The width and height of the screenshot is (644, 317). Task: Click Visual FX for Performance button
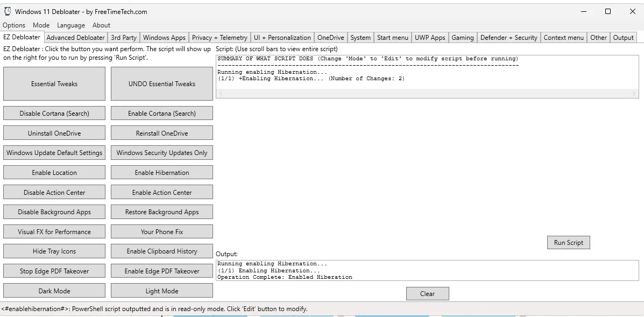coord(54,231)
